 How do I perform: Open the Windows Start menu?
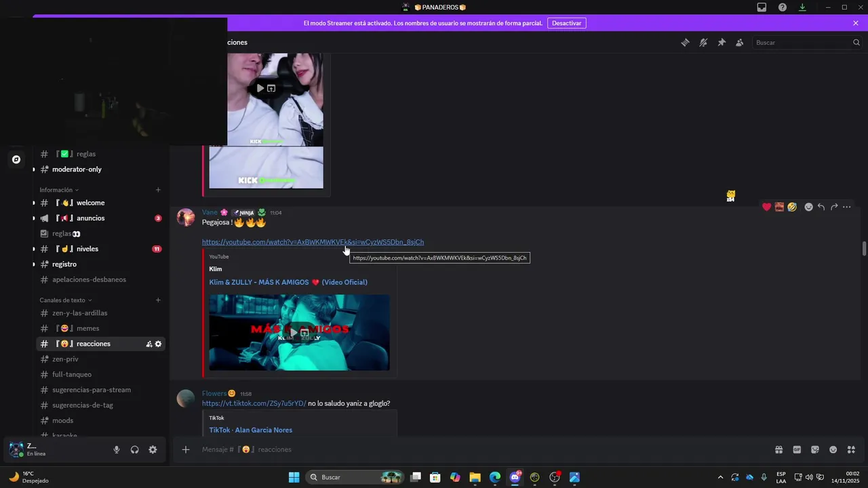[294, 477]
